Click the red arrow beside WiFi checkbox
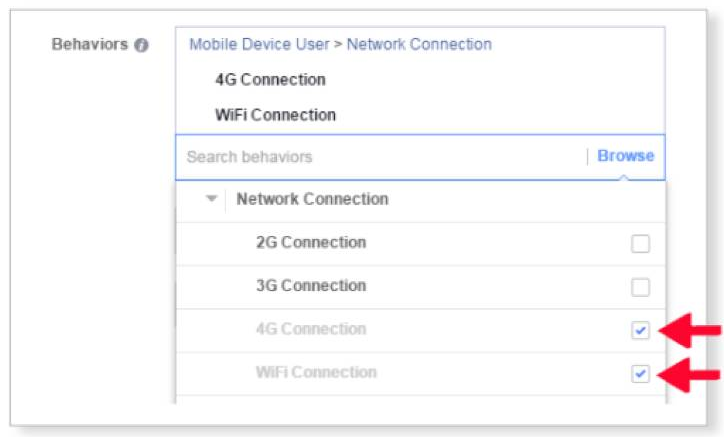The height and width of the screenshot is (437, 724). pyautogui.click(x=689, y=375)
